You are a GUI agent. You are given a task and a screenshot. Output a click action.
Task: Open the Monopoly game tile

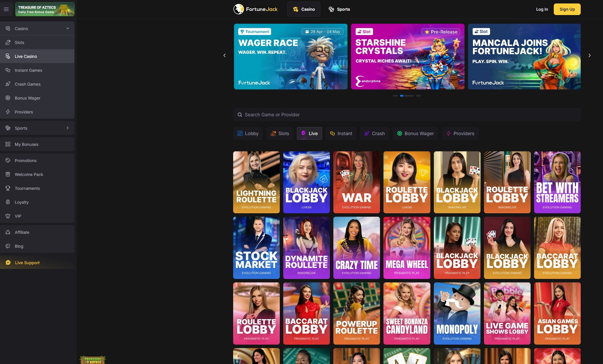pyautogui.click(x=457, y=314)
